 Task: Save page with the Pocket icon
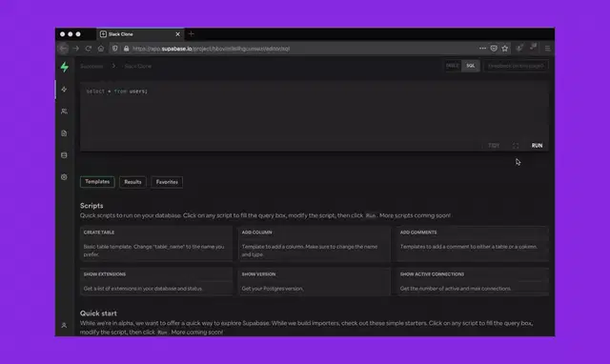[494, 49]
